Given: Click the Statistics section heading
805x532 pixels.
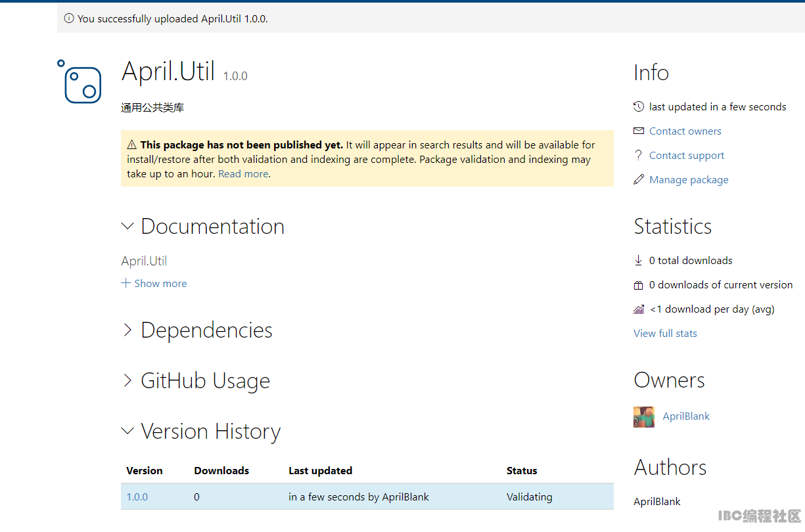Looking at the screenshot, I should pos(673,226).
